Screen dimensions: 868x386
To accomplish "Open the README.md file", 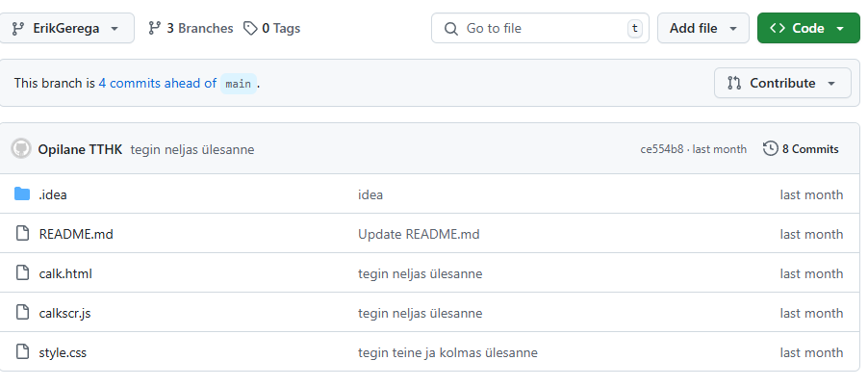I will (76, 234).
